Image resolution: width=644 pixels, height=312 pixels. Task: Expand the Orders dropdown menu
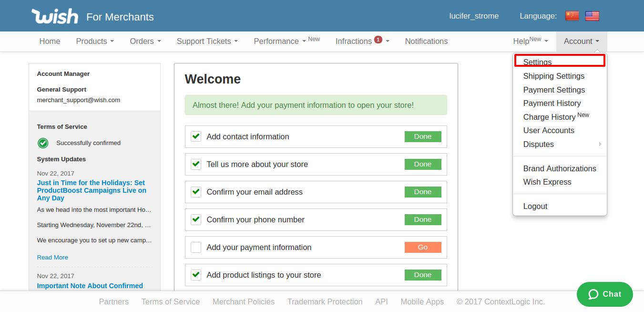[145, 42]
